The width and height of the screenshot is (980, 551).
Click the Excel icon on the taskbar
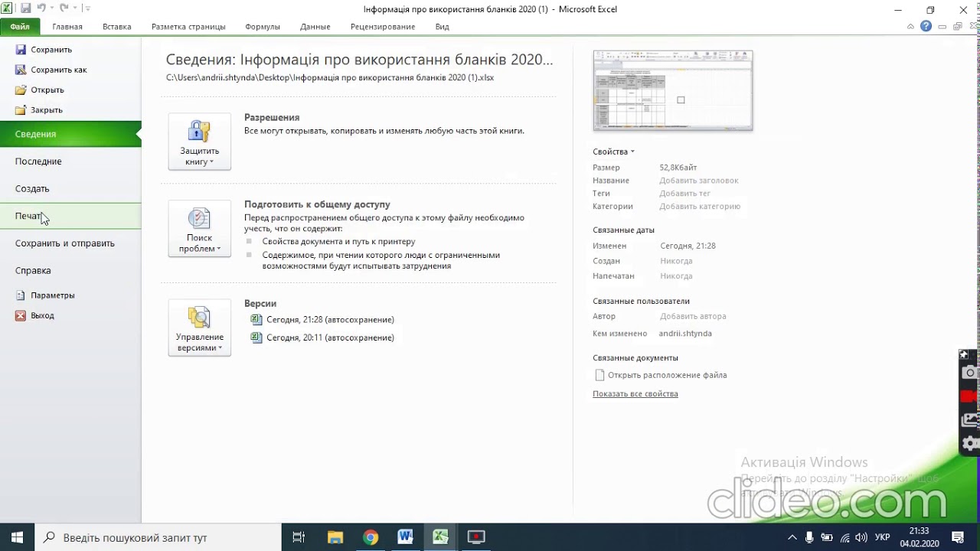441,537
